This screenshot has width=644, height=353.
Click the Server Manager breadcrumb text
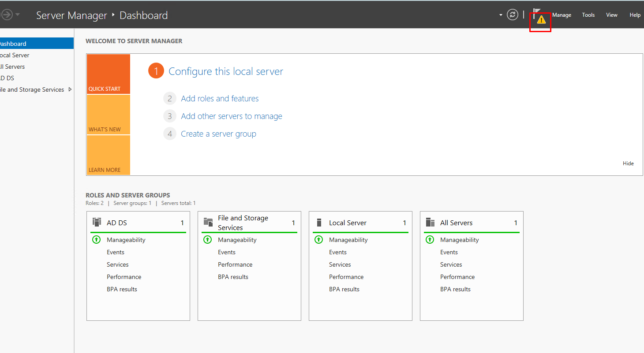tap(71, 15)
